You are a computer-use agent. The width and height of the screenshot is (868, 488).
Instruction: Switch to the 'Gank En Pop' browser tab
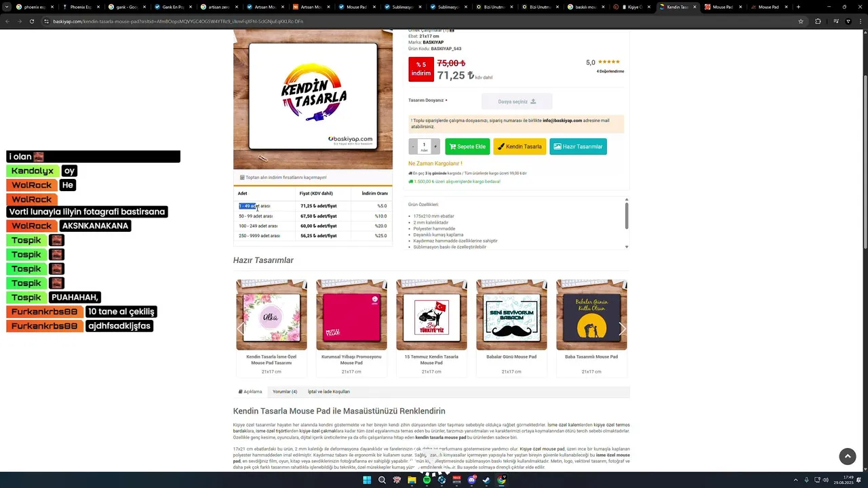(173, 7)
